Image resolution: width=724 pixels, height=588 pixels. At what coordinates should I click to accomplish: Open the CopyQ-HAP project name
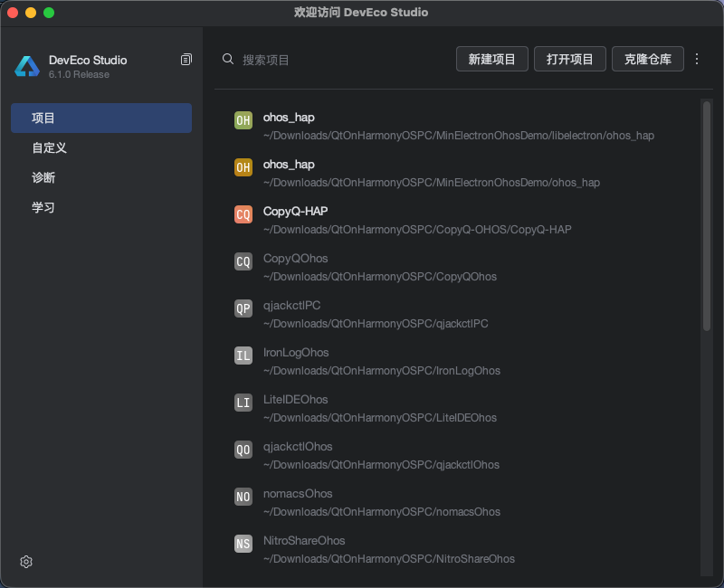pos(296,212)
